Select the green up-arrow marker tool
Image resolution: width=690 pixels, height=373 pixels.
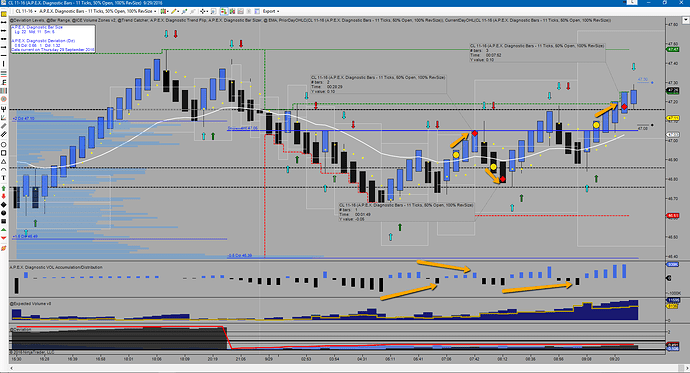pyautogui.click(x=4, y=188)
